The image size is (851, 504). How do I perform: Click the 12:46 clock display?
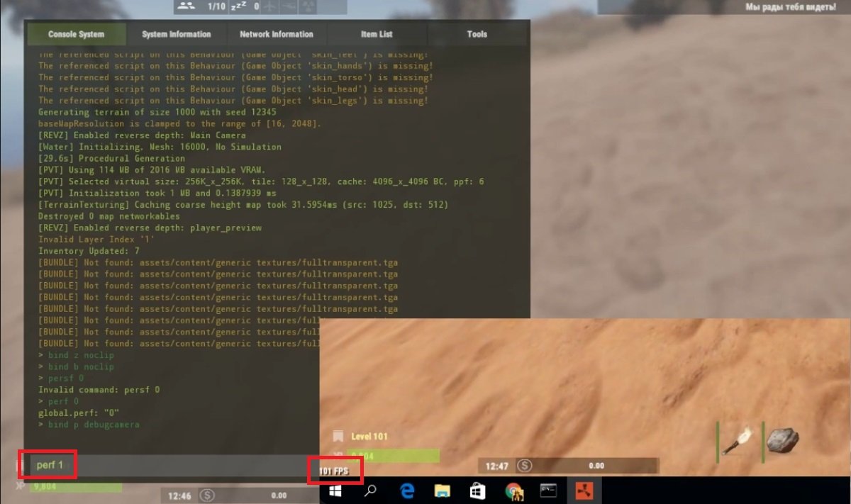point(180,496)
